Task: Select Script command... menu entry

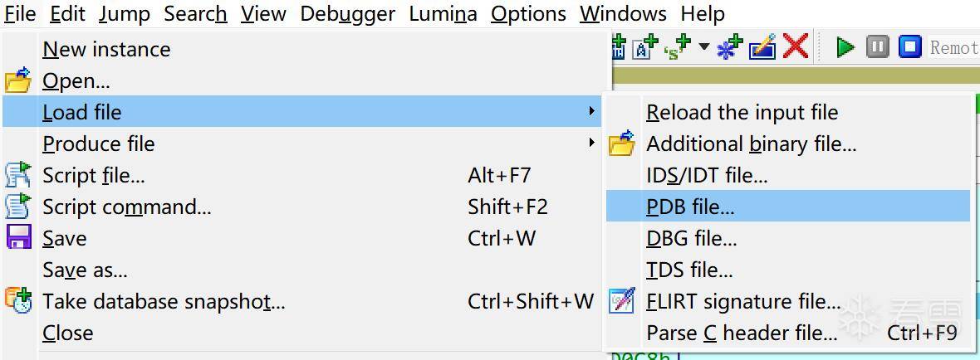Action: (126, 207)
